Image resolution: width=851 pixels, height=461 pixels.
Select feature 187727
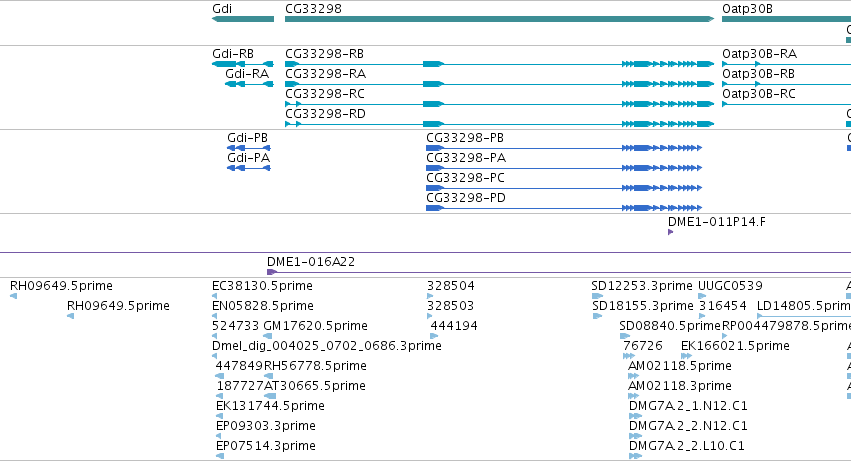[x=240, y=386]
